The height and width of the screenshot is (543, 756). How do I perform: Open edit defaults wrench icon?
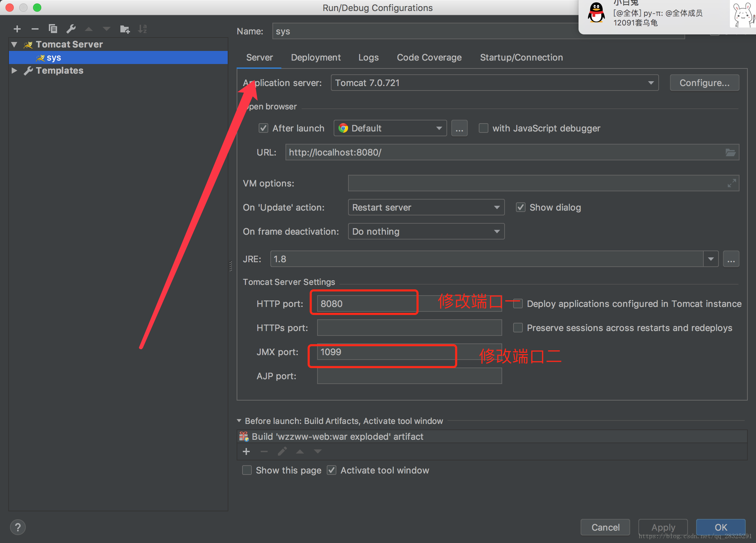71,29
